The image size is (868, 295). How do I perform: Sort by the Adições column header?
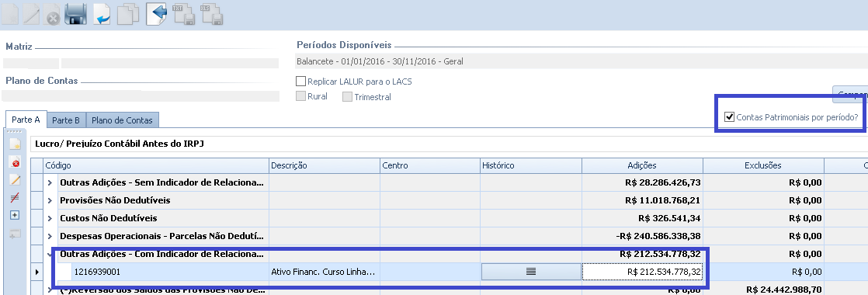click(642, 165)
